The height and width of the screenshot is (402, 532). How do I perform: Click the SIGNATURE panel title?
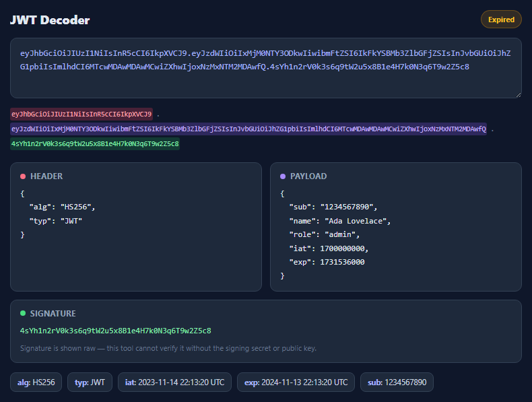click(x=53, y=314)
